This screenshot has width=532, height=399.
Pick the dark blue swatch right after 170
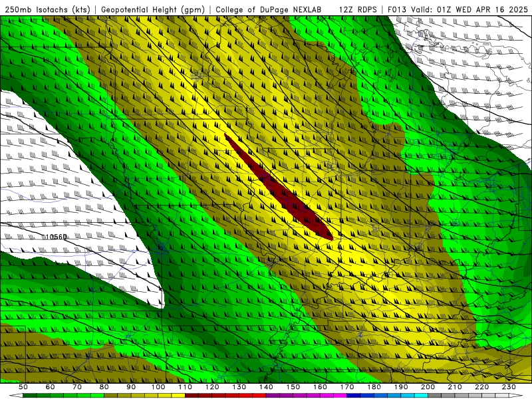[354, 396]
